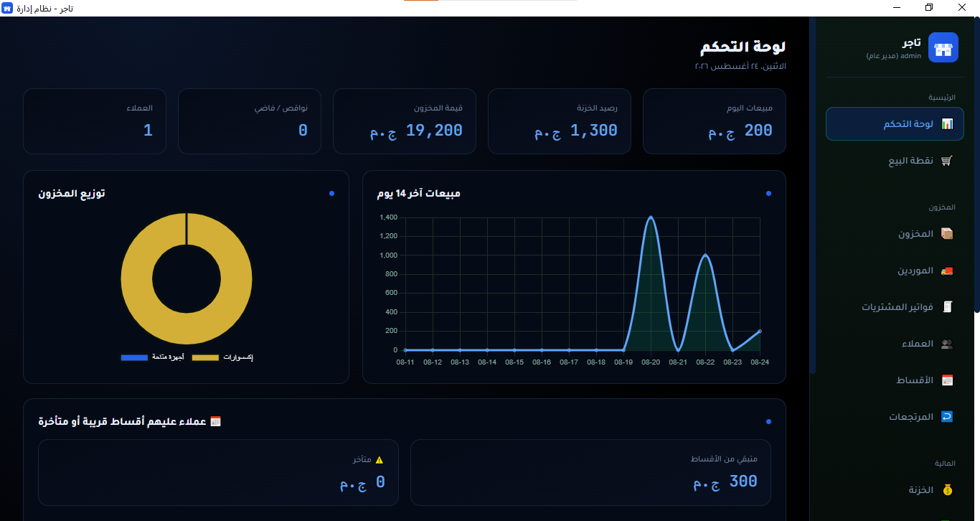Toggle إكسسوارات legend swatch in inventory chart

[205, 357]
